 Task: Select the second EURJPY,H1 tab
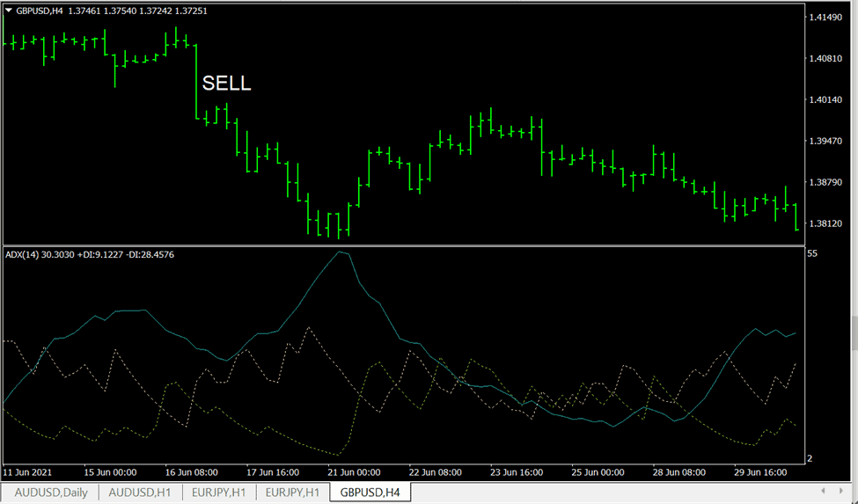pyautogui.click(x=292, y=492)
